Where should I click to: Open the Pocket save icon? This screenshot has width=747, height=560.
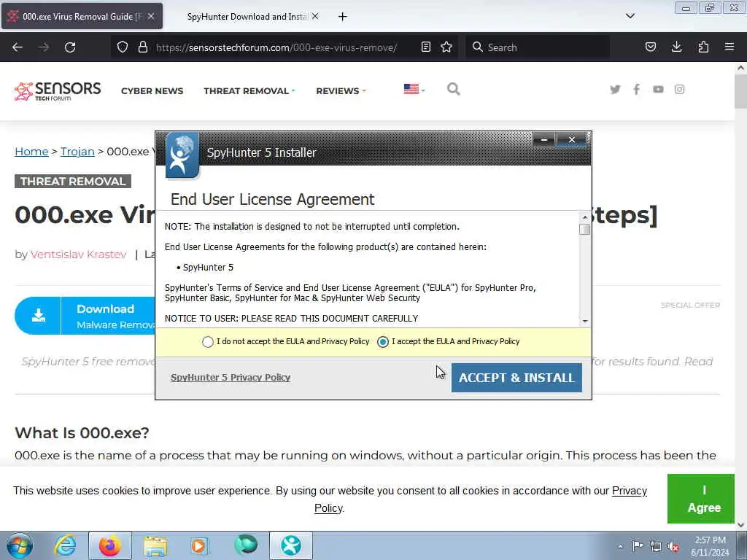[x=650, y=47]
